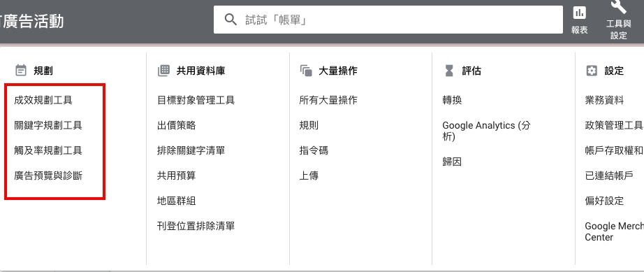644x272 pixels.
Task: Click the 設定 gear icon
Action: coord(592,71)
